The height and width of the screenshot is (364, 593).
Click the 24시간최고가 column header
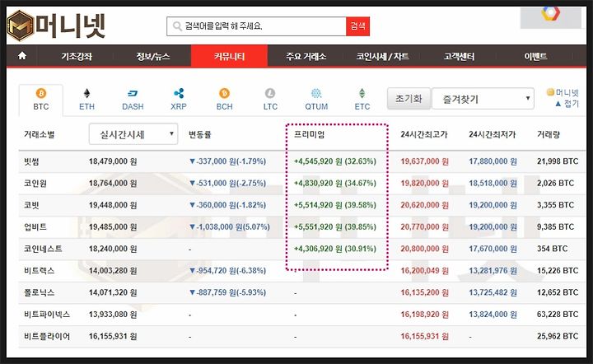pos(424,134)
